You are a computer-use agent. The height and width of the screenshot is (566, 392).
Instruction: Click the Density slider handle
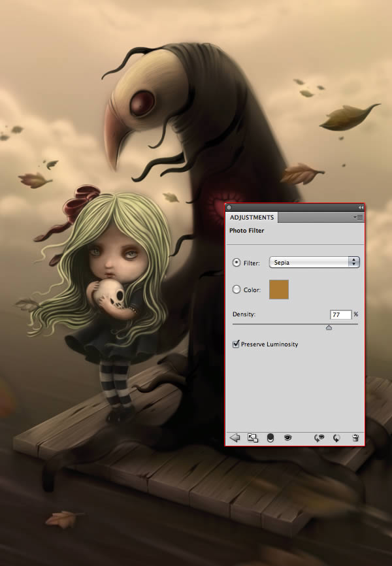(329, 327)
